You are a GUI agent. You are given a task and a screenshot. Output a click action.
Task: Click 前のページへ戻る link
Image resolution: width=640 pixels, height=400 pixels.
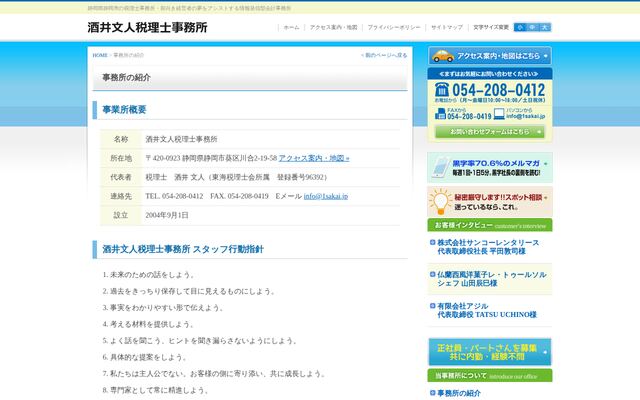[x=384, y=55]
